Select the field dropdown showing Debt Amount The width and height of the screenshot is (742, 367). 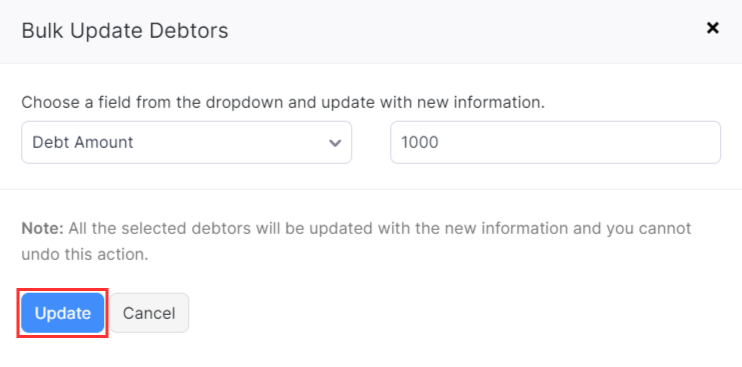click(186, 142)
